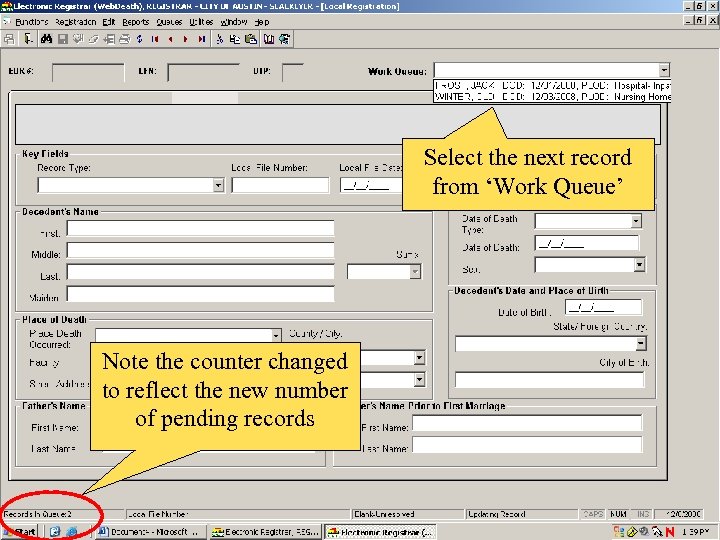Image resolution: width=720 pixels, height=540 pixels.
Task: Open the Edit menu
Action: pos(109,22)
